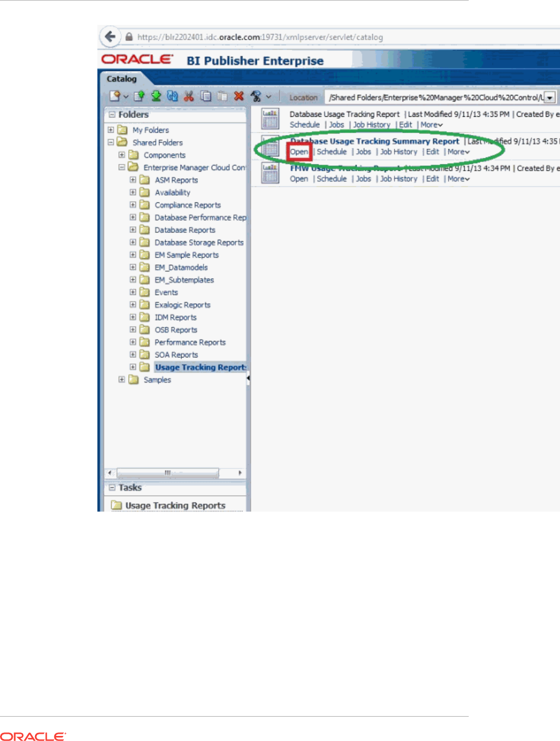560x741 pixels.
Task: Click the IDM Reports folder icon
Action: (x=145, y=317)
